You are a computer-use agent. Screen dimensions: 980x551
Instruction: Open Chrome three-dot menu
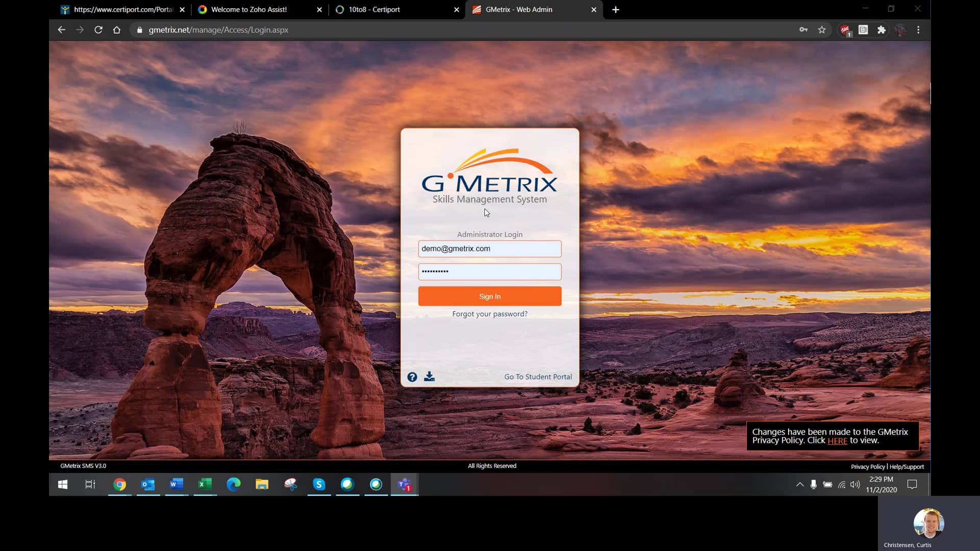coord(918,30)
